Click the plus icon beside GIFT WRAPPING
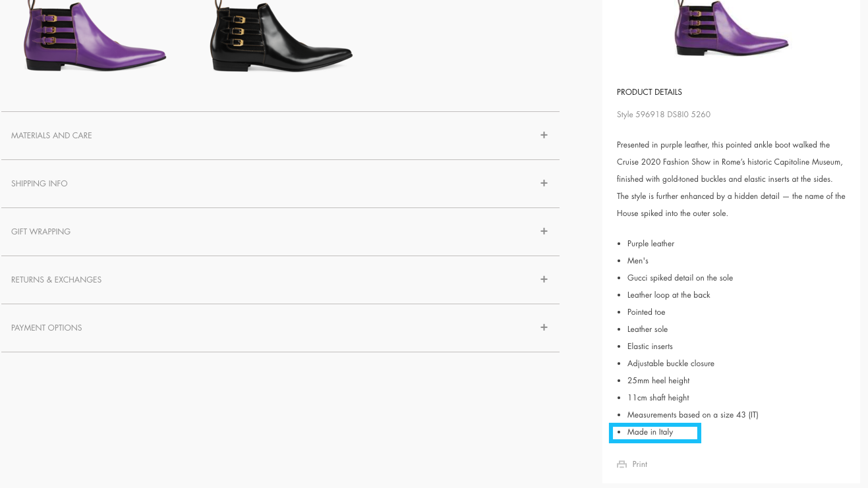The image size is (868, 488). pyautogui.click(x=544, y=231)
